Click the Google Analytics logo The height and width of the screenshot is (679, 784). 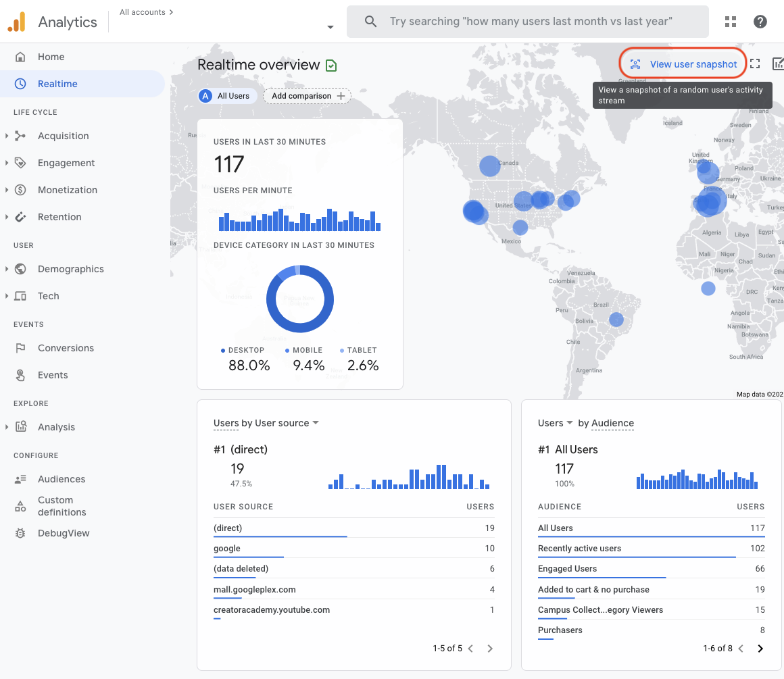(x=16, y=22)
